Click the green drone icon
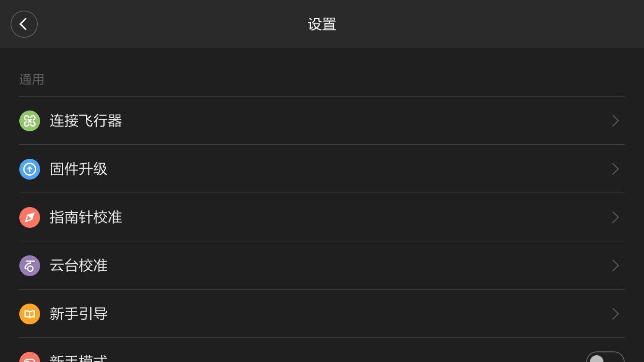 pyautogui.click(x=29, y=121)
